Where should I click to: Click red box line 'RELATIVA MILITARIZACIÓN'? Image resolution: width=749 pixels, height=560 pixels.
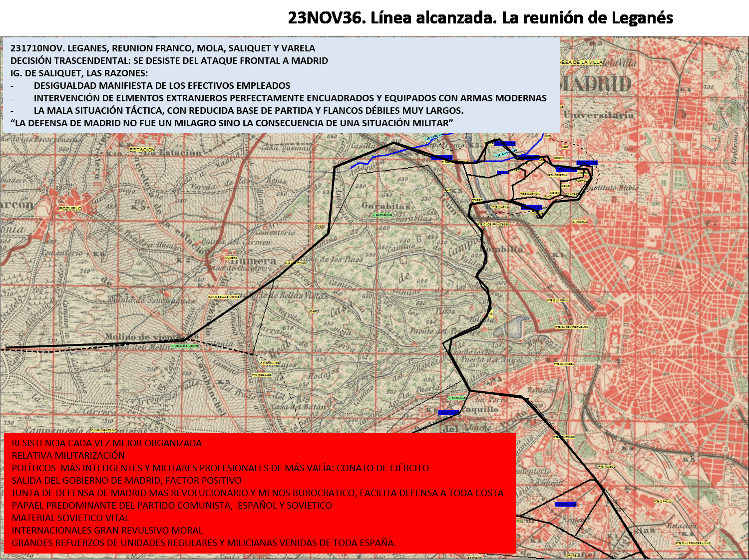pyautogui.click(x=68, y=456)
